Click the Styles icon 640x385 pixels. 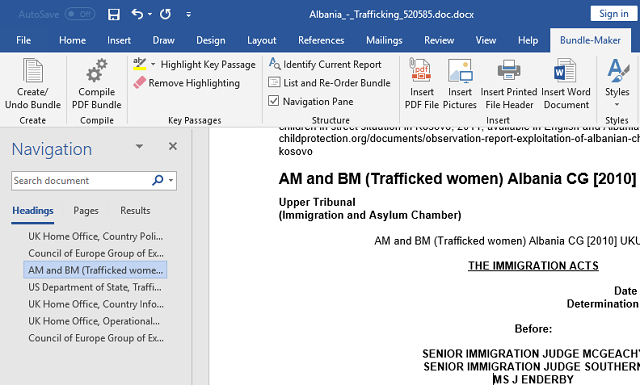pos(618,71)
